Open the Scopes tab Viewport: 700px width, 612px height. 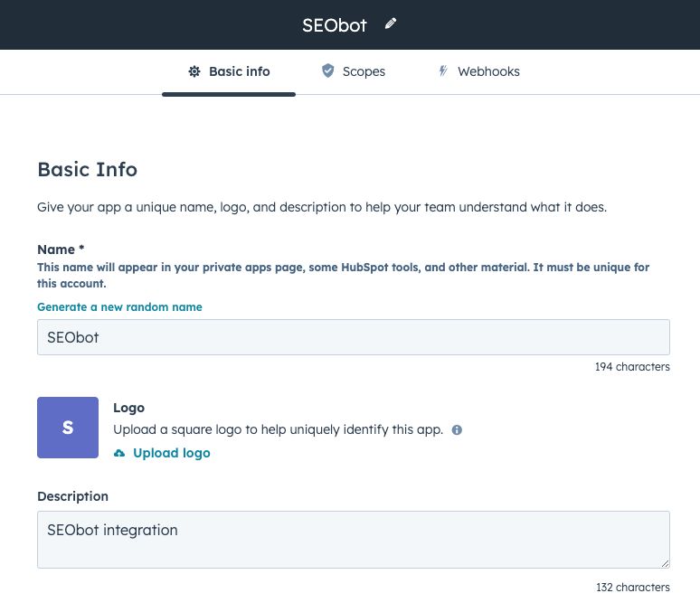click(364, 71)
